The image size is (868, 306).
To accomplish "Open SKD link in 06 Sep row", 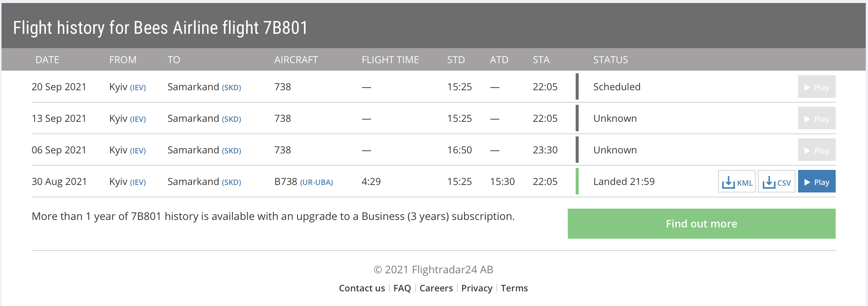I will click(231, 151).
